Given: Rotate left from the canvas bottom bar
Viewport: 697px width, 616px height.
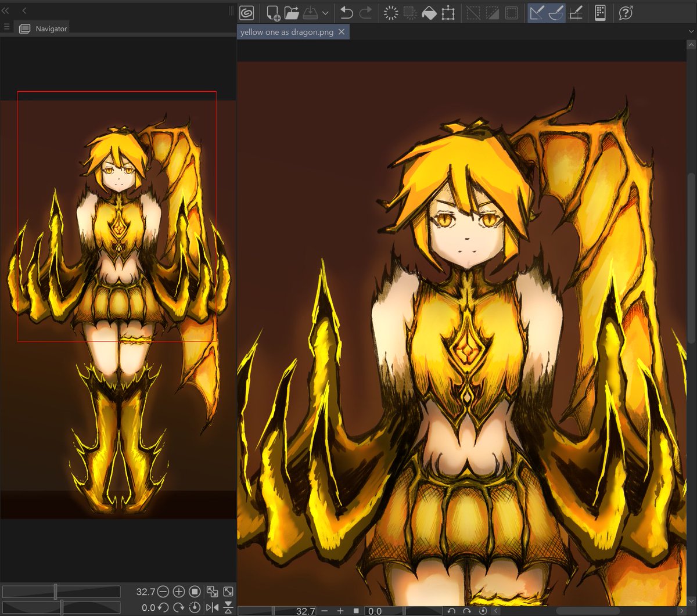Looking at the screenshot, I should pyautogui.click(x=452, y=611).
